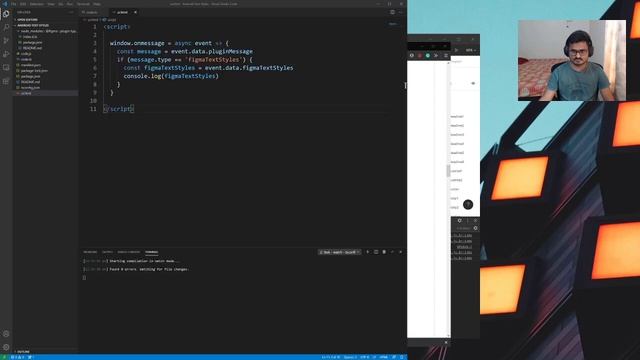640x360 pixels.
Task: Open package-lock.json in the explorer
Action: click(34, 71)
